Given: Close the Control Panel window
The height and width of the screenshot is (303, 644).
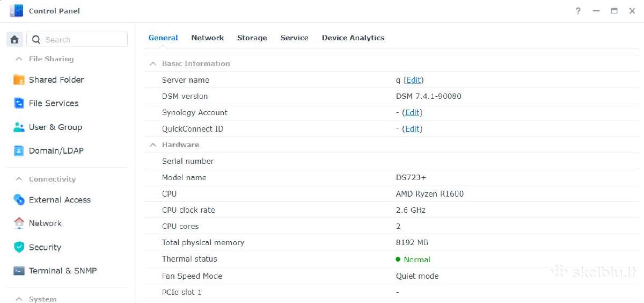Looking at the screenshot, I should [x=632, y=11].
